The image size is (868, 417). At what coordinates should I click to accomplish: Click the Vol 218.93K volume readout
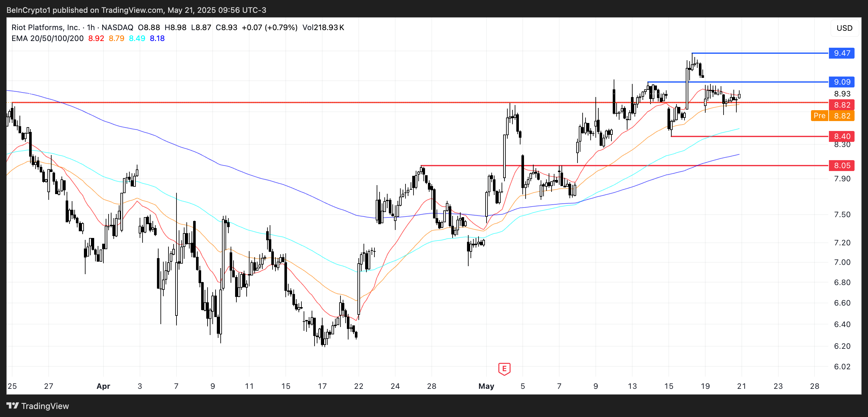323,28
